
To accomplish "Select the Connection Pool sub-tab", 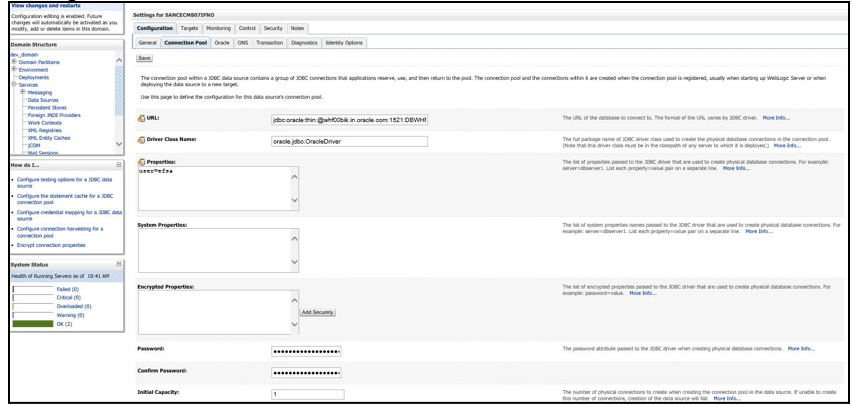I will (x=185, y=42).
